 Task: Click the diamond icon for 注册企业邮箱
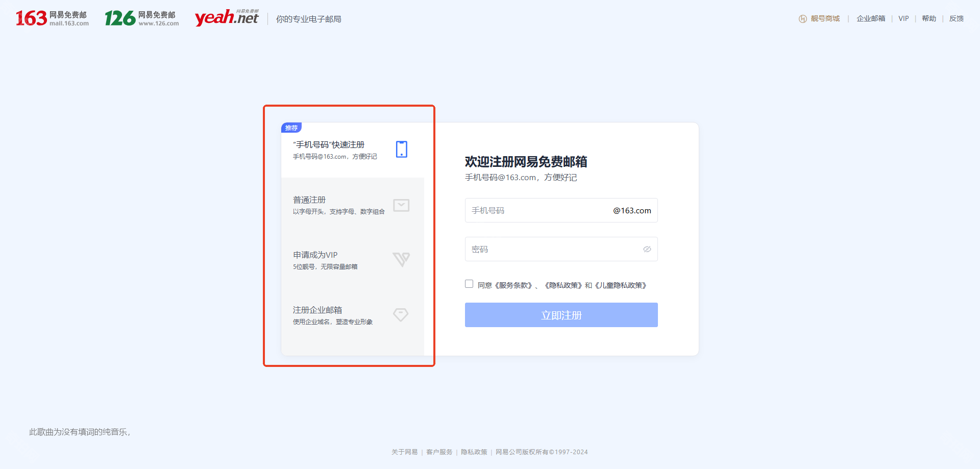coord(401,315)
